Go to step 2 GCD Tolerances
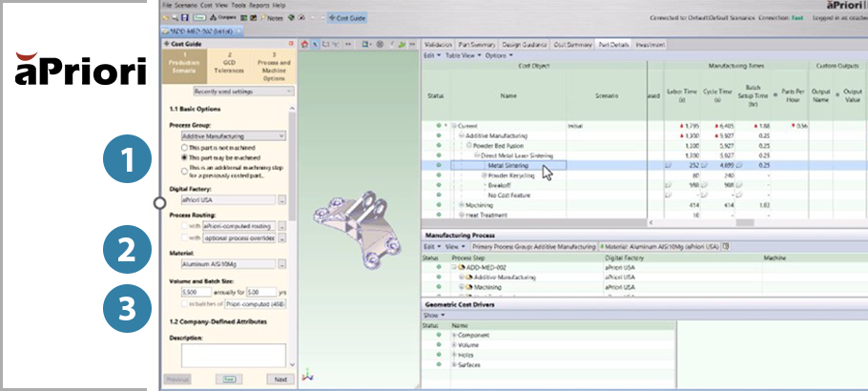868x391 pixels. coord(229,67)
